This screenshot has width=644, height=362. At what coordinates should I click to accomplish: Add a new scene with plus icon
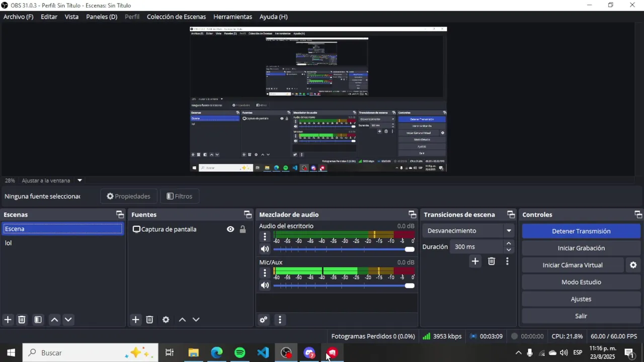[x=8, y=320]
